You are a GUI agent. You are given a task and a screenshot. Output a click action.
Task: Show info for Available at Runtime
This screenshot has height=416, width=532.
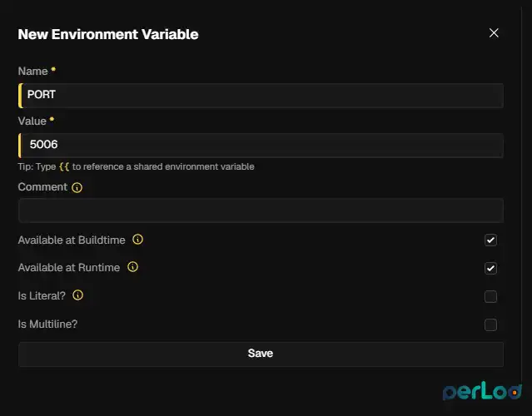pos(132,267)
